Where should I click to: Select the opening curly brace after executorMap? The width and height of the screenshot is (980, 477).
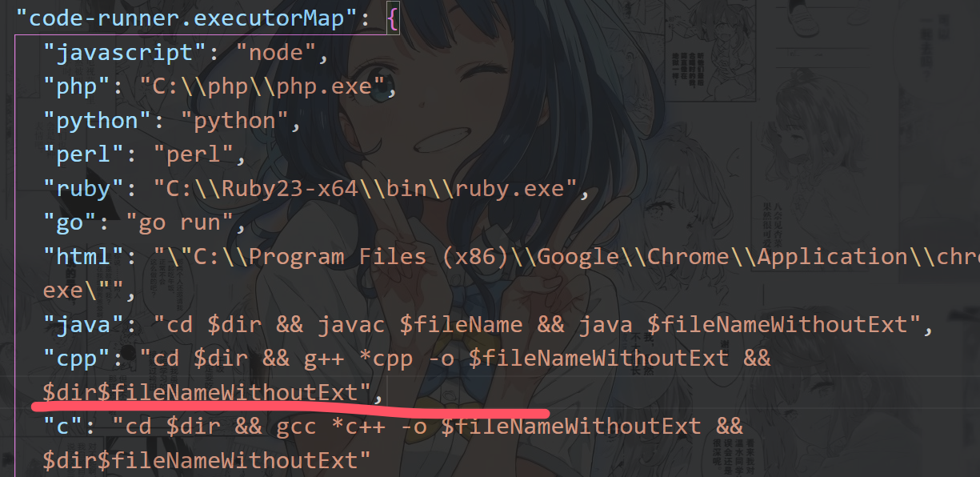pyautogui.click(x=394, y=17)
